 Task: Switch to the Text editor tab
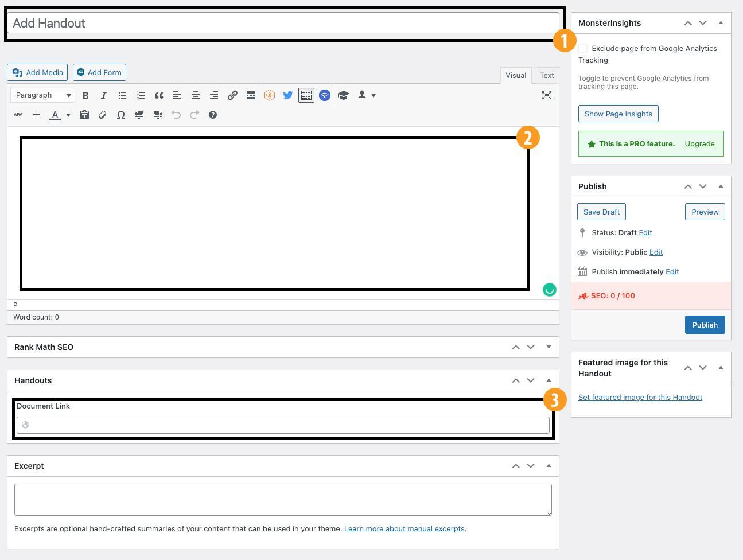point(547,75)
